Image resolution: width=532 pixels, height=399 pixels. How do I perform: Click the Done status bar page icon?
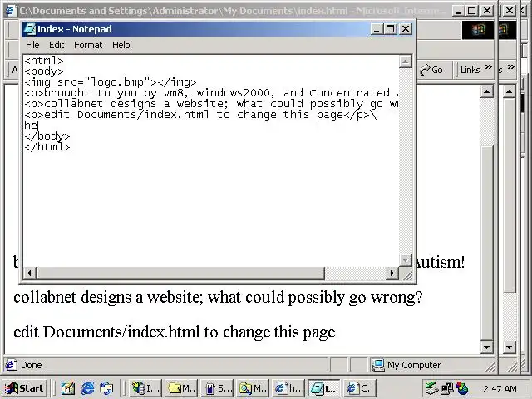[x=11, y=365]
